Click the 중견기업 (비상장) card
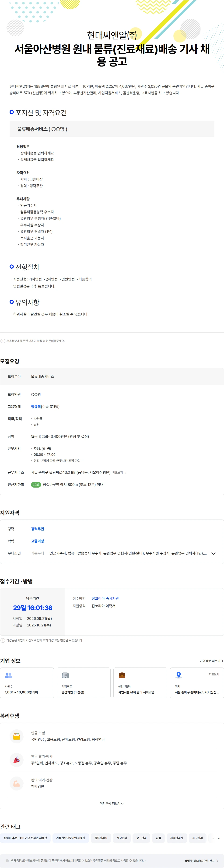The image size is (224, 868). tap(84, 683)
